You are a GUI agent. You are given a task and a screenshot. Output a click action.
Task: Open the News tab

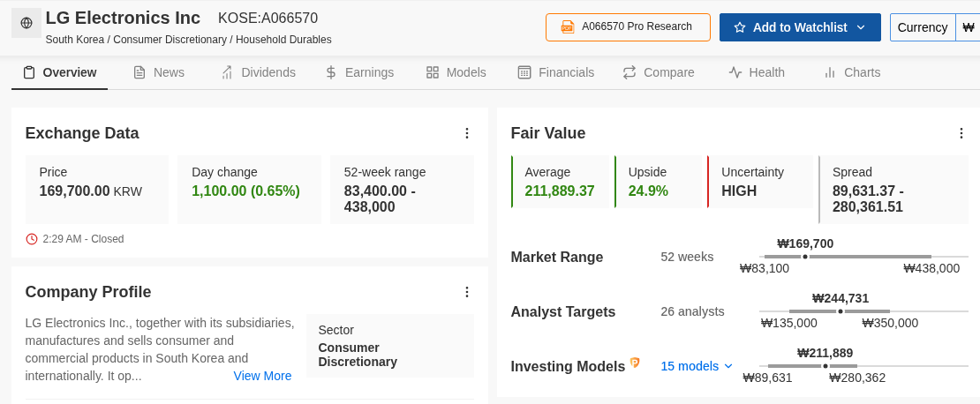(159, 72)
